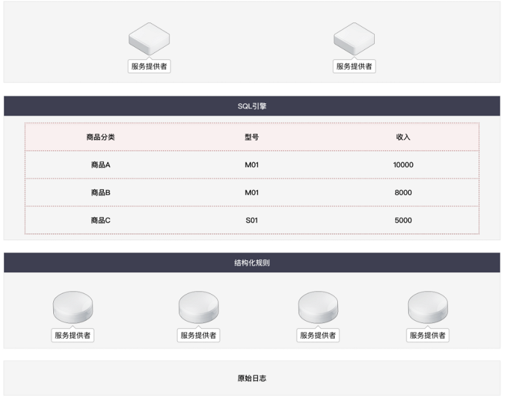Select the 商品B cell

pos(100,193)
